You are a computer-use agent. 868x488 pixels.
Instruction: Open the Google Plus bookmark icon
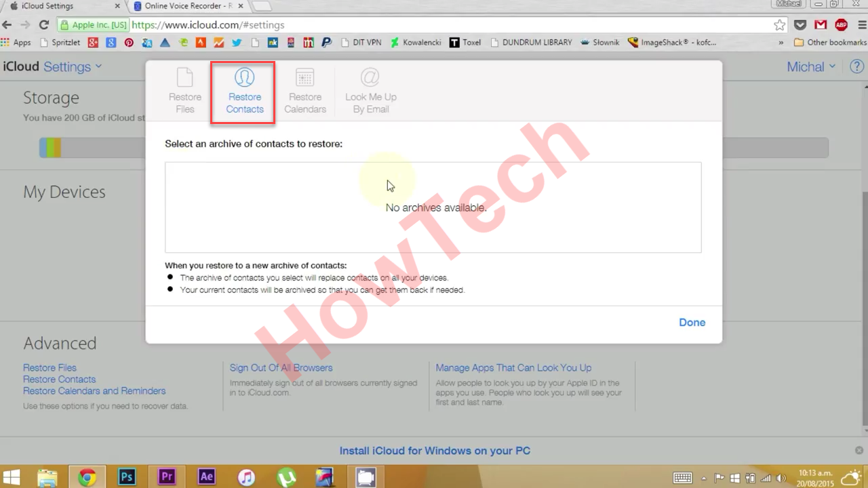93,42
